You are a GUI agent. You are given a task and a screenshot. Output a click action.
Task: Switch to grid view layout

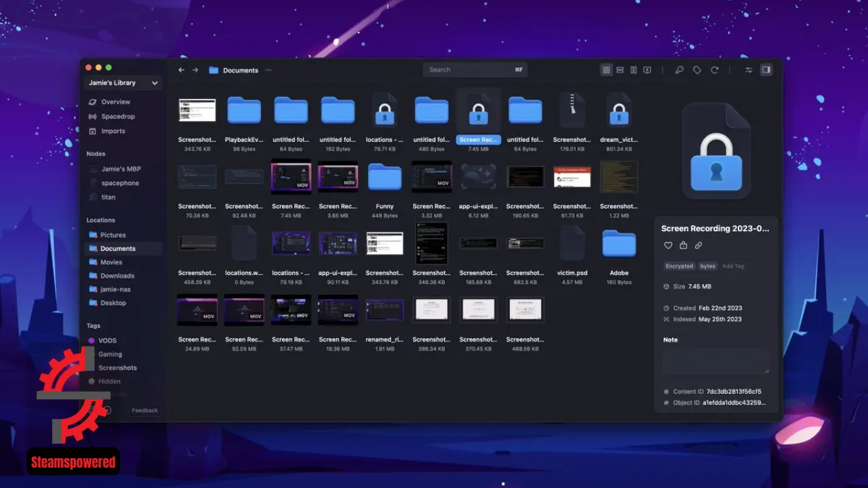click(x=606, y=70)
